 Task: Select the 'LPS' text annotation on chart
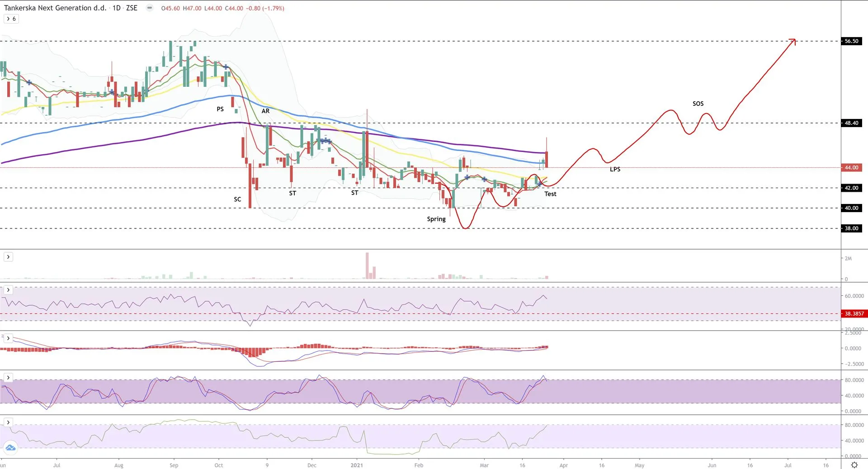(615, 169)
